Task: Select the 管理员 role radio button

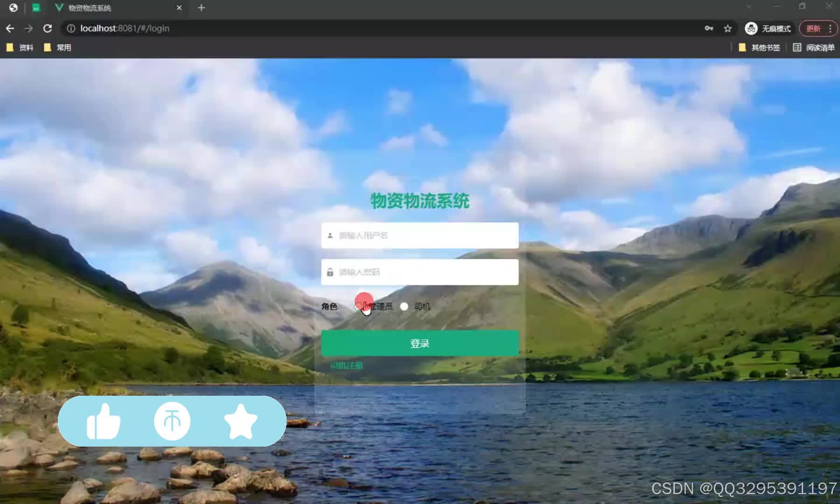Action: pos(358,307)
